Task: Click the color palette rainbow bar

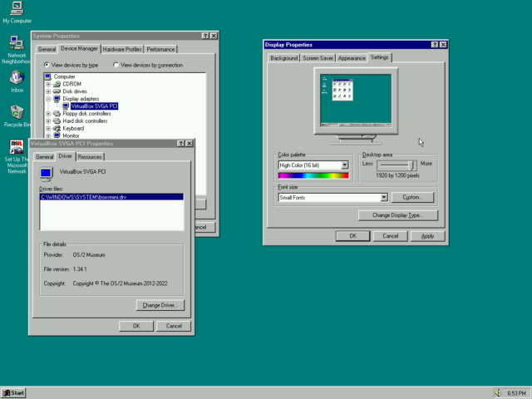Action: [x=313, y=175]
